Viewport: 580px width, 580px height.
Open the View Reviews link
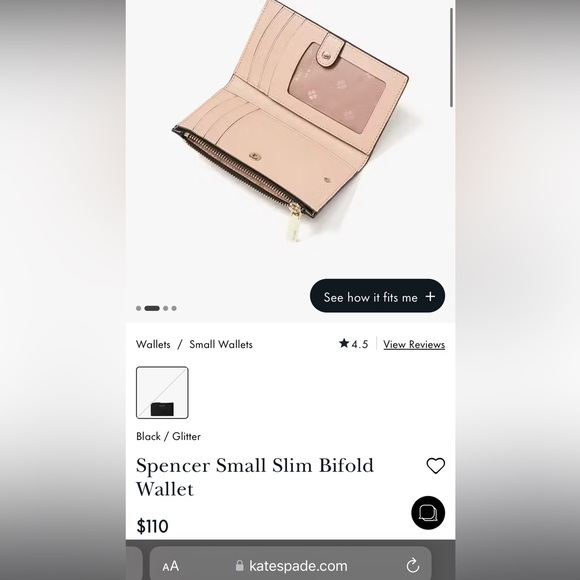click(x=414, y=344)
